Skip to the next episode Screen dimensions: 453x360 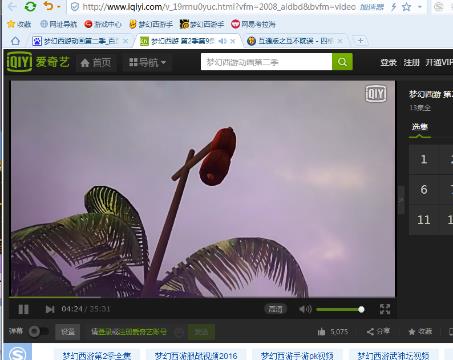coord(50,309)
